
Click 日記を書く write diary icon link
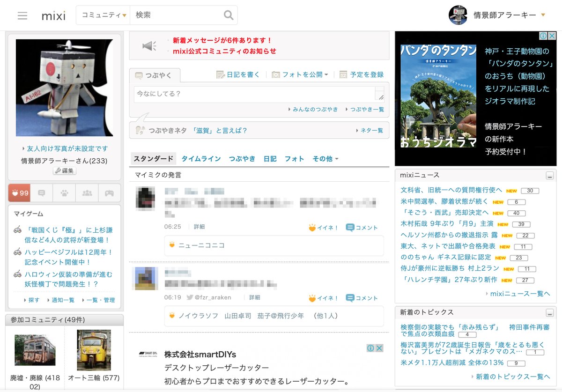click(x=238, y=74)
